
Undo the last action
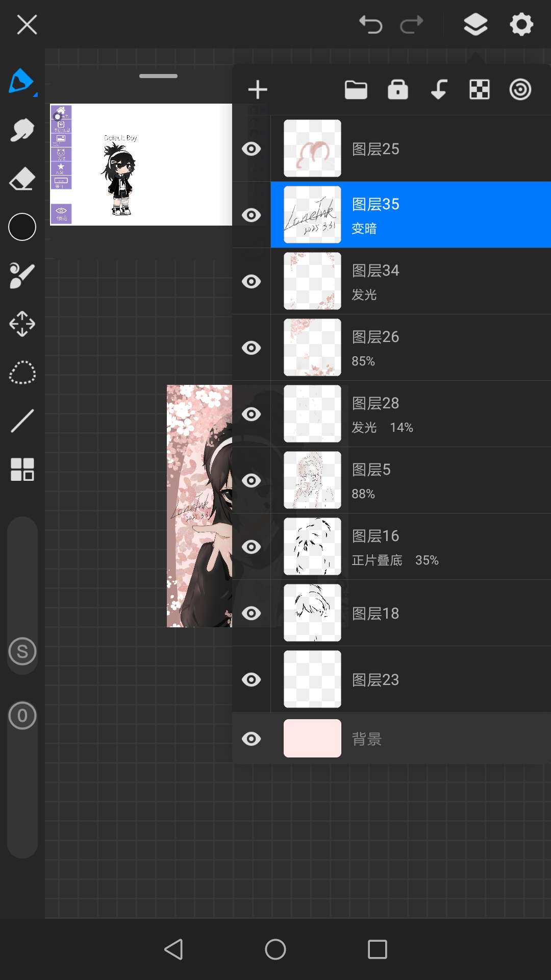coord(370,24)
